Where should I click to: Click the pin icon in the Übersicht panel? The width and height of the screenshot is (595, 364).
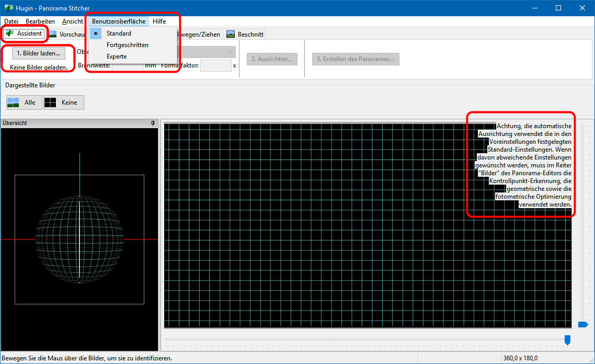point(153,123)
